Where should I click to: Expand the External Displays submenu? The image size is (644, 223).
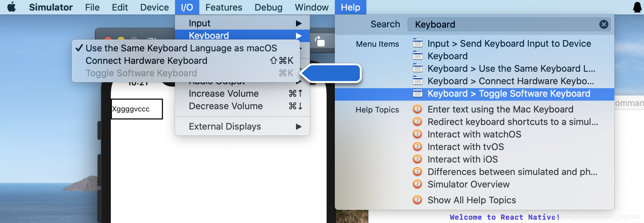pyautogui.click(x=242, y=126)
